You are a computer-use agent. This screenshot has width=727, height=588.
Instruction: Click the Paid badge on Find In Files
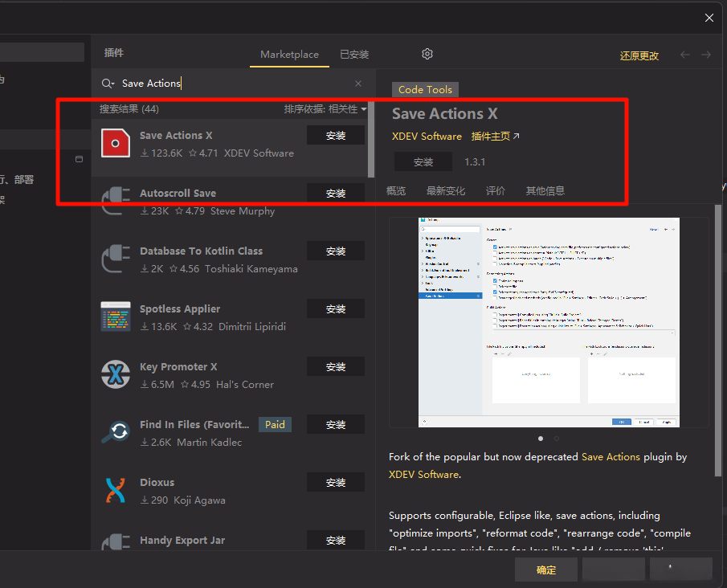point(275,424)
